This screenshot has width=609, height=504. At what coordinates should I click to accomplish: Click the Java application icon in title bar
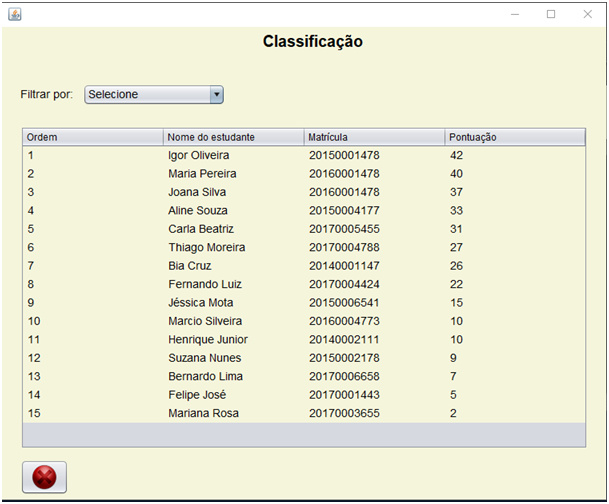tap(15, 14)
